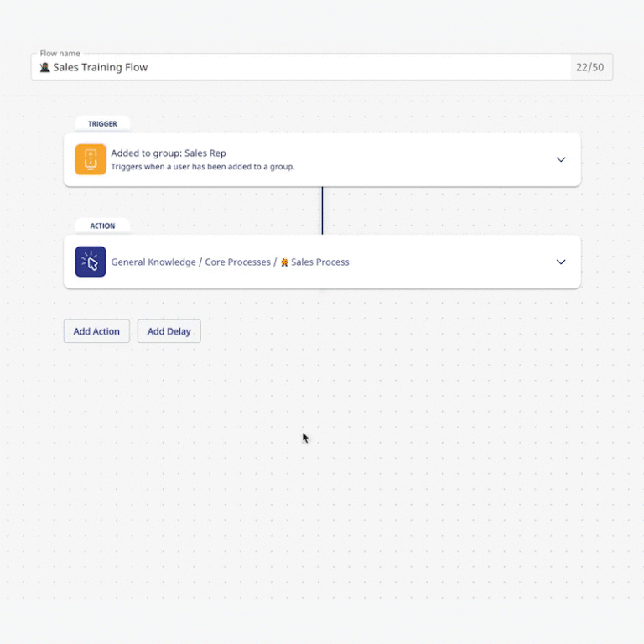Click the orange group trigger icon
Viewport: 644px width, 644px height.
point(91,159)
